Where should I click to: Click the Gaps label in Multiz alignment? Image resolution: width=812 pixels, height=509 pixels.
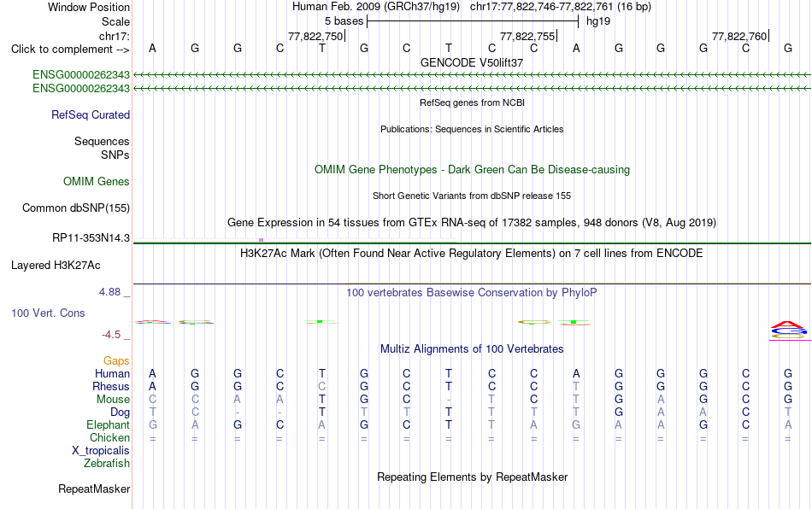116,360
